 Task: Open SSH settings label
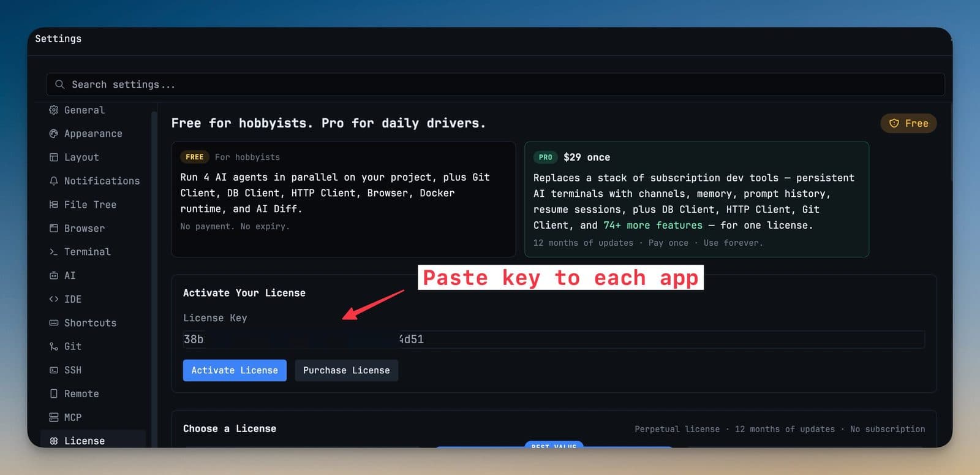[73, 370]
